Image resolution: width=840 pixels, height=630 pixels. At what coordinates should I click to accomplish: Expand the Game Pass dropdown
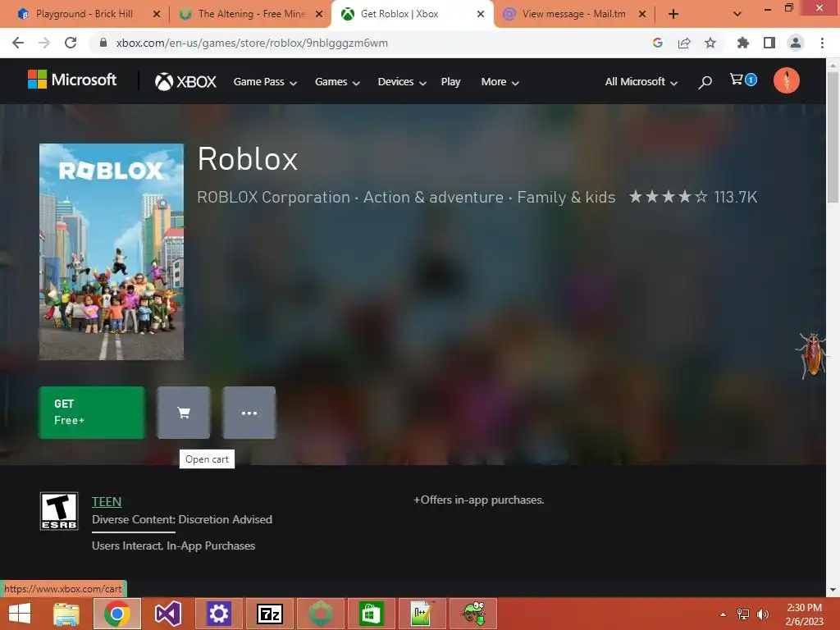pyautogui.click(x=265, y=82)
